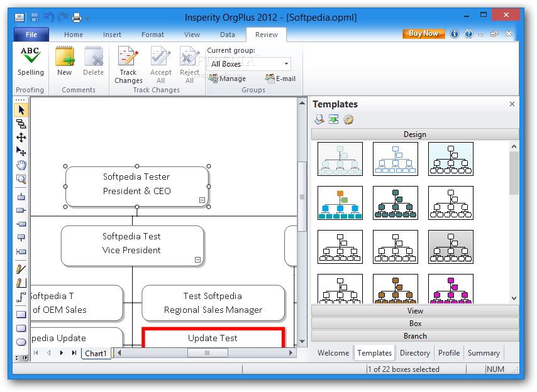
Task: Click the Save icon in quick access toolbar
Action: click(x=35, y=17)
